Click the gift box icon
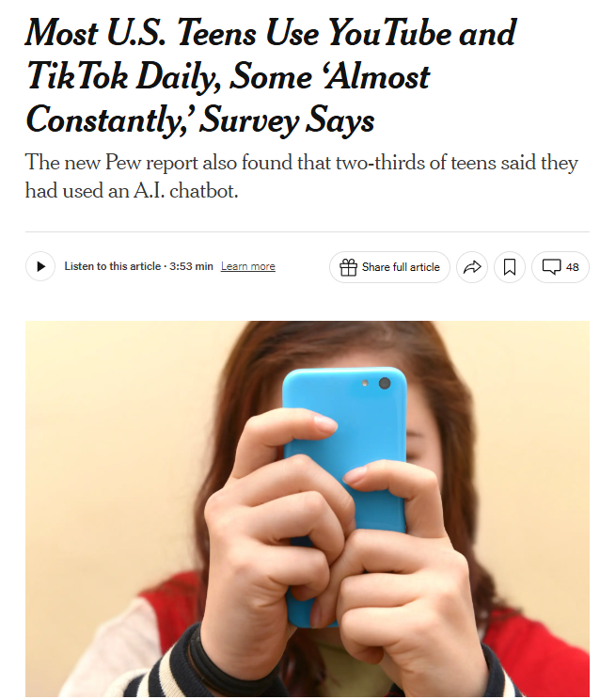 [348, 267]
